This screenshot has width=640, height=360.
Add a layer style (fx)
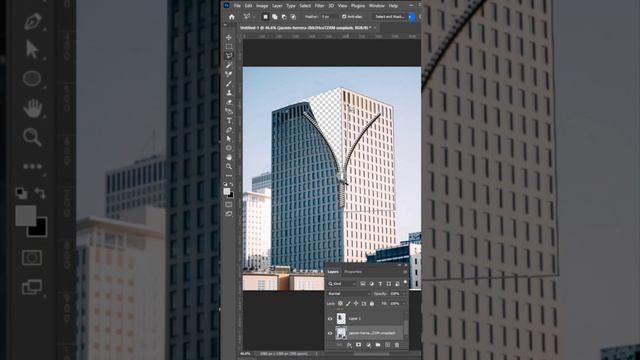tap(349, 345)
